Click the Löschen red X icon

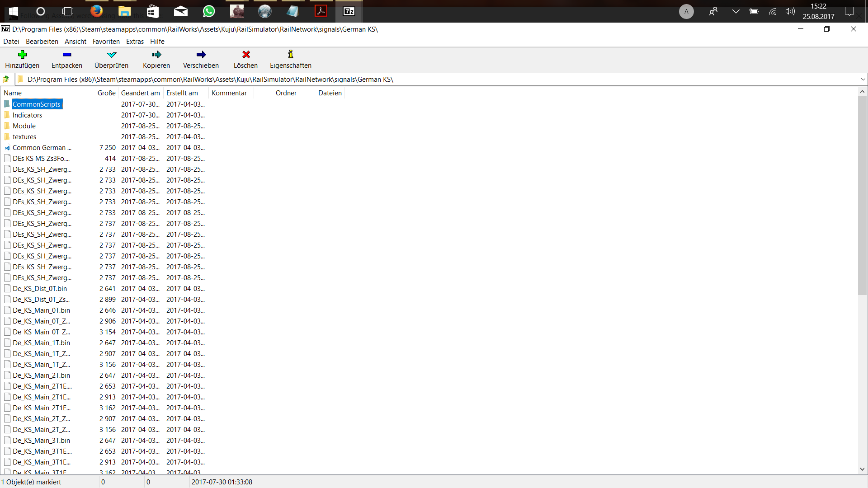point(246,55)
